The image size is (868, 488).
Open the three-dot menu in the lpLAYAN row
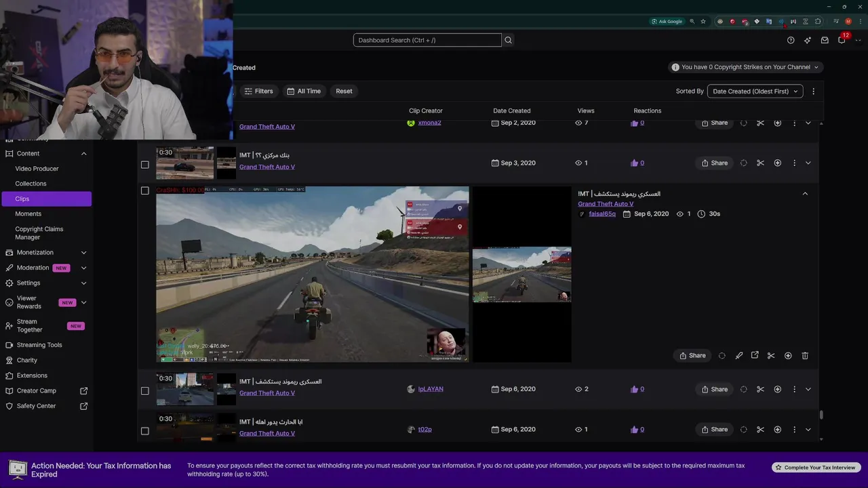click(794, 389)
